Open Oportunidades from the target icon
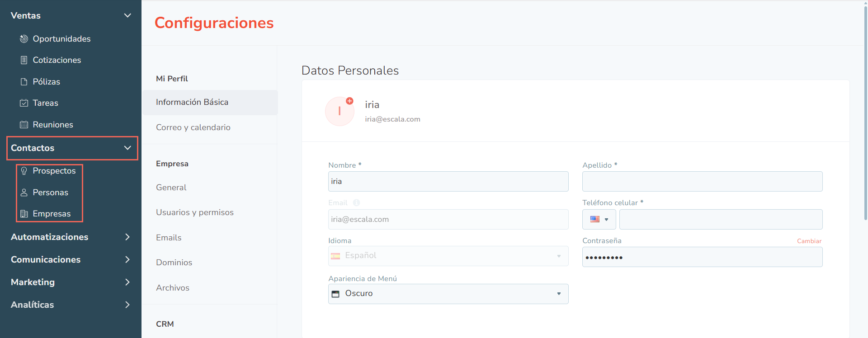Screen dimensions: 868x338 click(24, 39)
